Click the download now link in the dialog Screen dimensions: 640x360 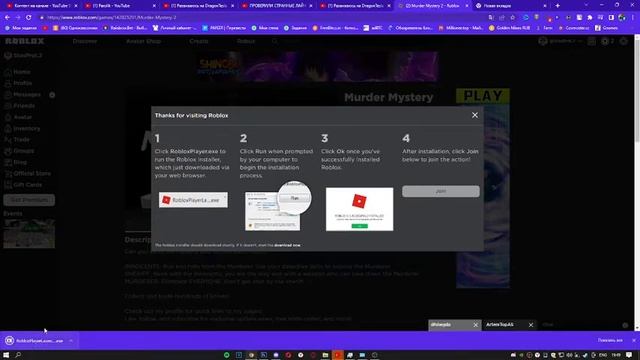coord(287,245)
